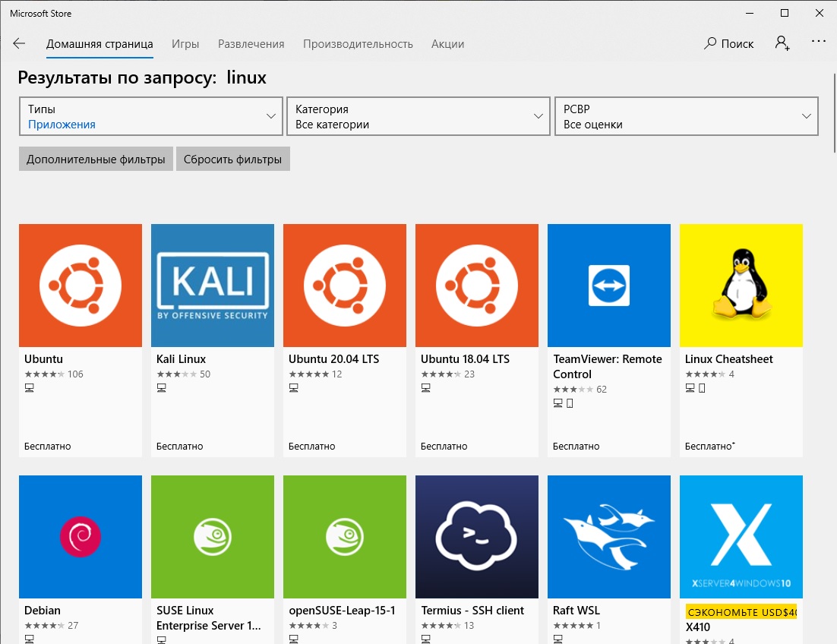837x644 pixels.
Task: Click Бесплатно price under Ubuntu
Action: pos(48,446)
